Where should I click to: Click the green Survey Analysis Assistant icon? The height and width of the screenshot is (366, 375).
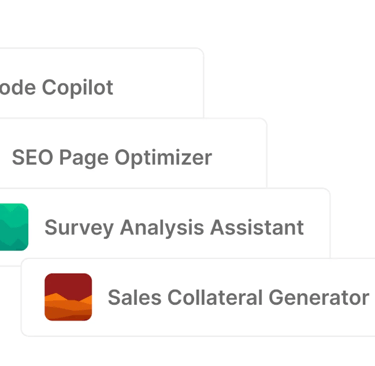click(x=14, y=227)
